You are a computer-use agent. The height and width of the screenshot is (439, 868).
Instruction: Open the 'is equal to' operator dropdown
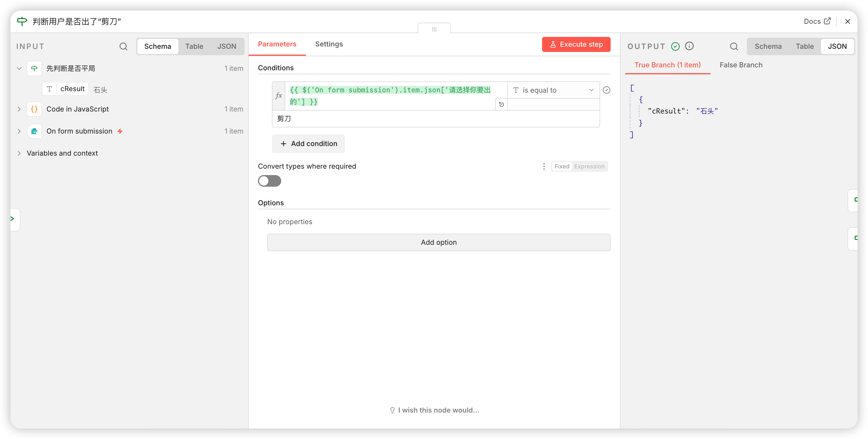[553, 90]
